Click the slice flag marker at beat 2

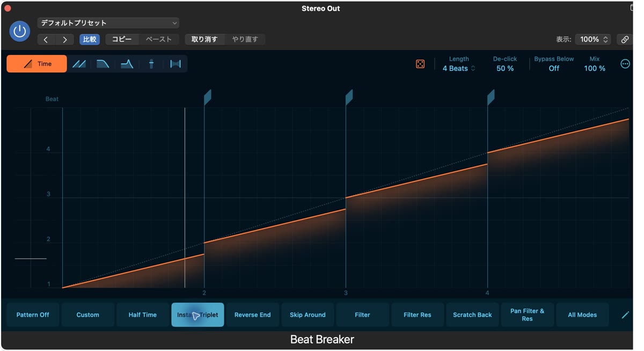pyautogui.click(x=207, y=97)
